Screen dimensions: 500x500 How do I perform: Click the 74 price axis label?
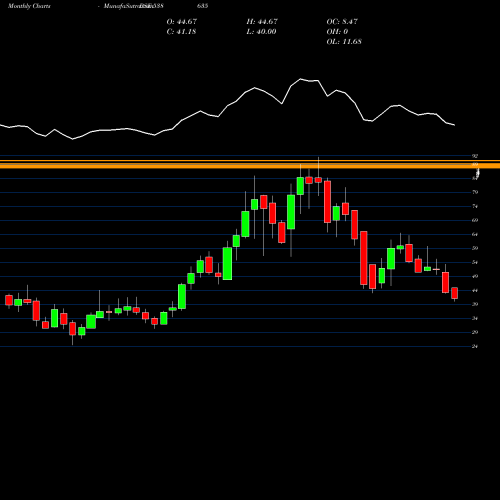pyautogui.click(x=475, y=206)
